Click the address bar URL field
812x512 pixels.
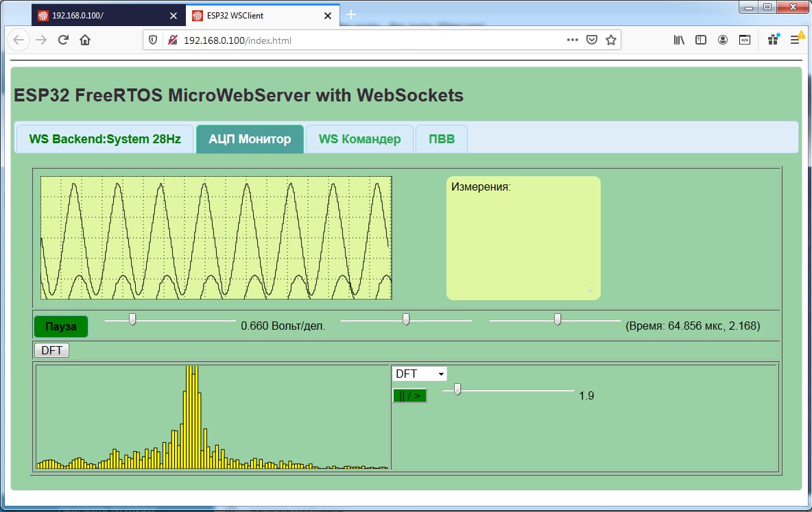[x=373, y=40]
